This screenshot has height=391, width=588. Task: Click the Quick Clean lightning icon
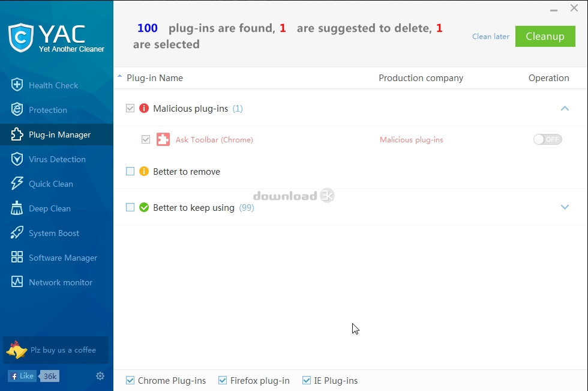click(x=17, y=184)
